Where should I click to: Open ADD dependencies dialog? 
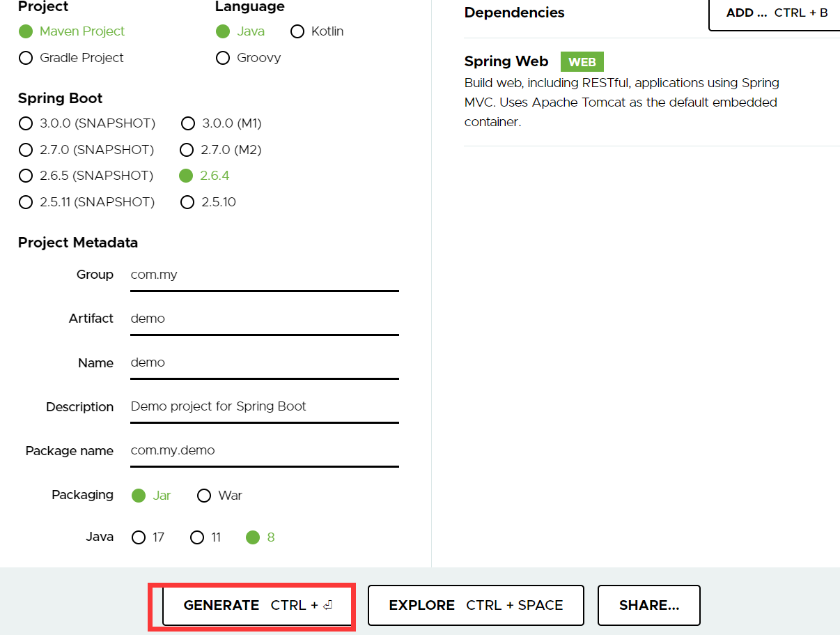pyautogui.click(x=775, y=13)
